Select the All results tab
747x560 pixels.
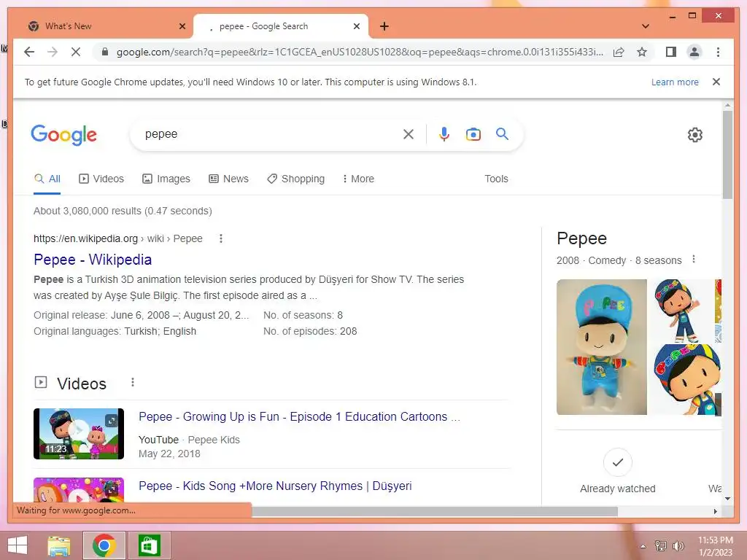click(x=47, y=179)
